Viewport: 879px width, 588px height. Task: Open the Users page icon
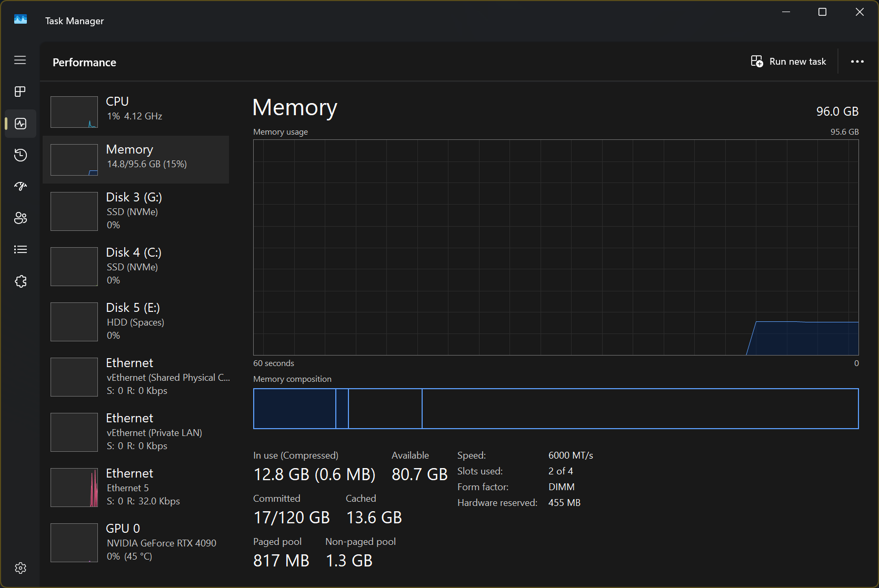pos(20,218)
